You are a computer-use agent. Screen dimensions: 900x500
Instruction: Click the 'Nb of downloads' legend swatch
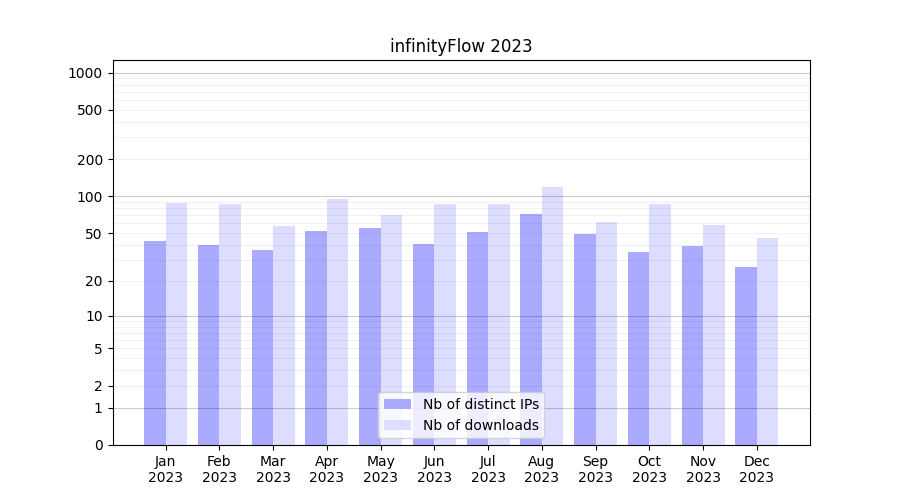click(x=397, y=425)
